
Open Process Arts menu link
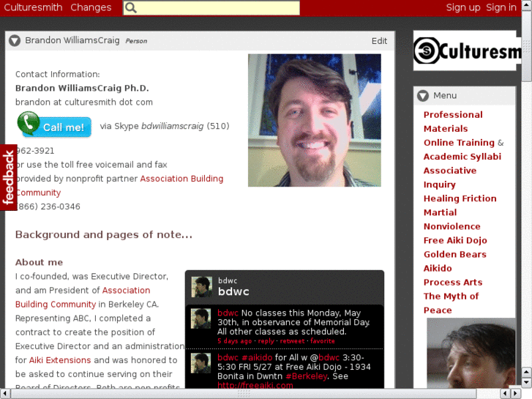(x=453, y=282)
